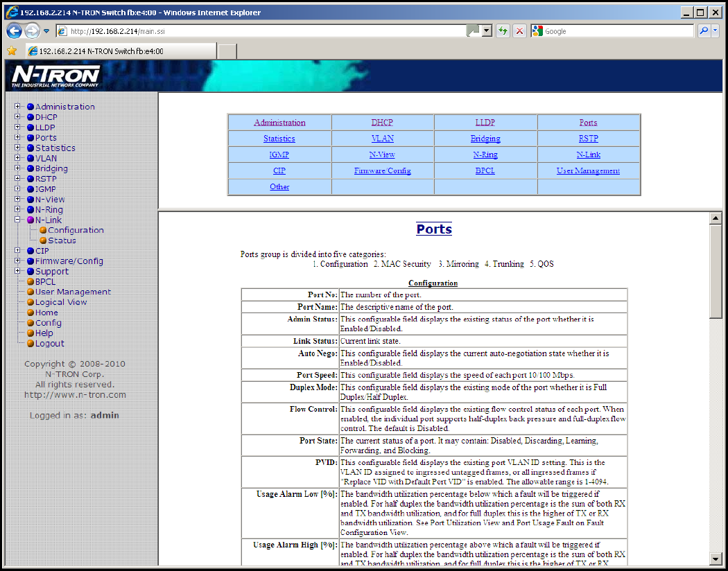The height and width of the screenshot is (571, 728).
Task: Click the orange bullet beside Logout
Action: (31, 344)
